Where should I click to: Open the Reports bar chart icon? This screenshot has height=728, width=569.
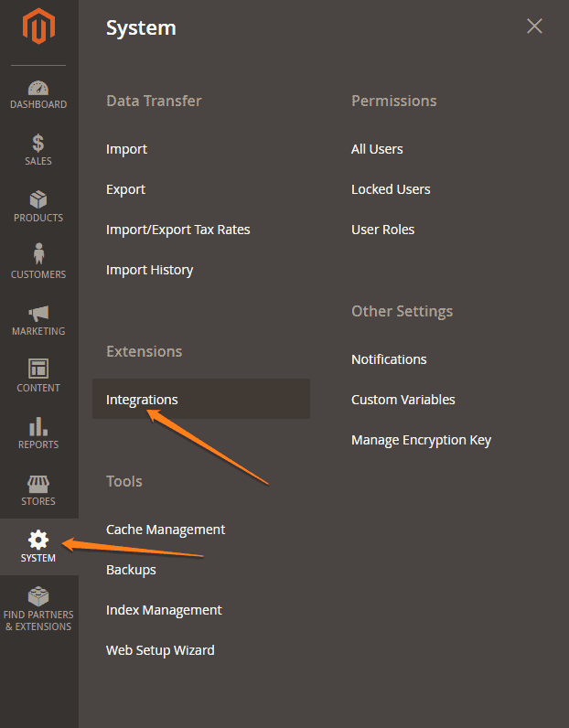click(38, 426)
